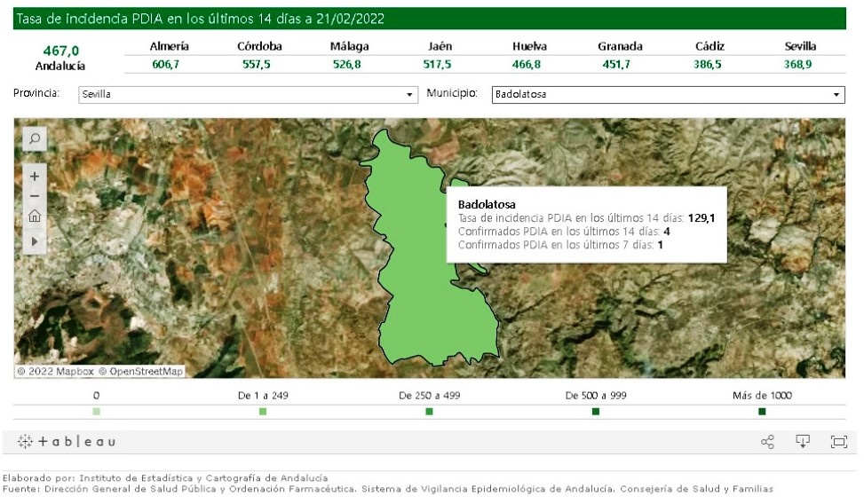The image size is (864, 504).
Task: Click the map search magnifier icon
Action: pyautogui.click(x=34, y=138)
